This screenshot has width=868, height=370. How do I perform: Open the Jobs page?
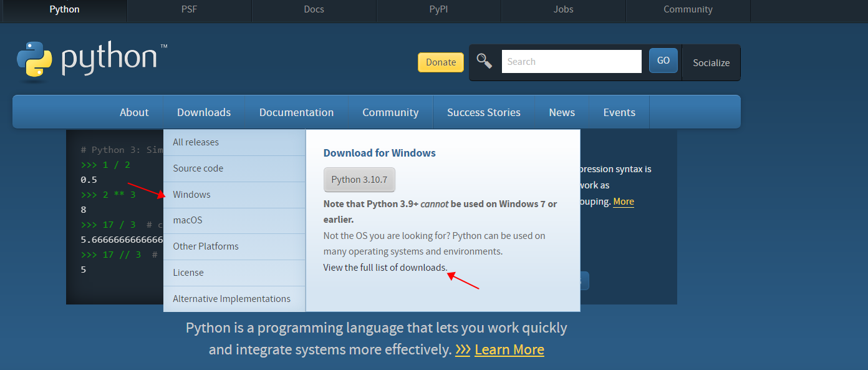[x=563, y=9]
